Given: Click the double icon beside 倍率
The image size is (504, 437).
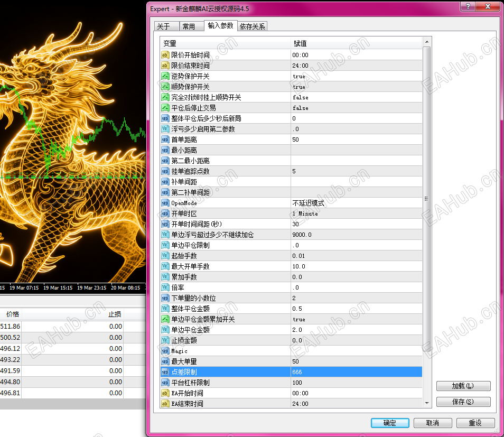Looking at the screenshot, I should pos(165,287).
